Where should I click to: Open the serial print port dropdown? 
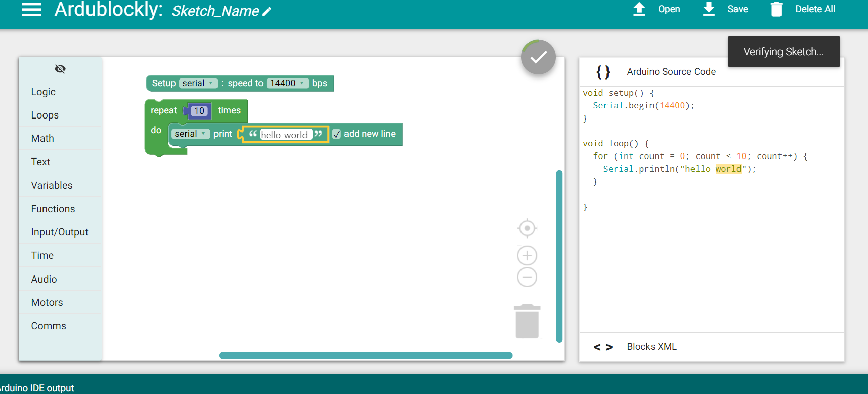coord(191,134)
